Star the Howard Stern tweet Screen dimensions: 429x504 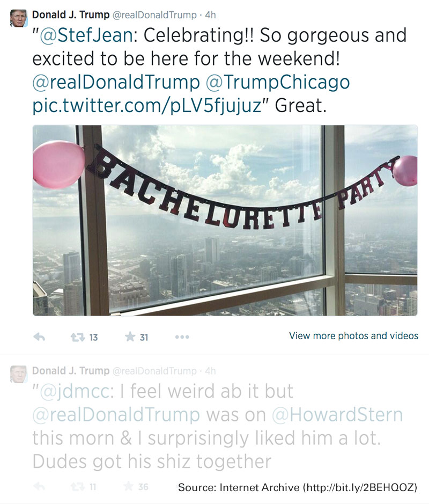point(129,487)
